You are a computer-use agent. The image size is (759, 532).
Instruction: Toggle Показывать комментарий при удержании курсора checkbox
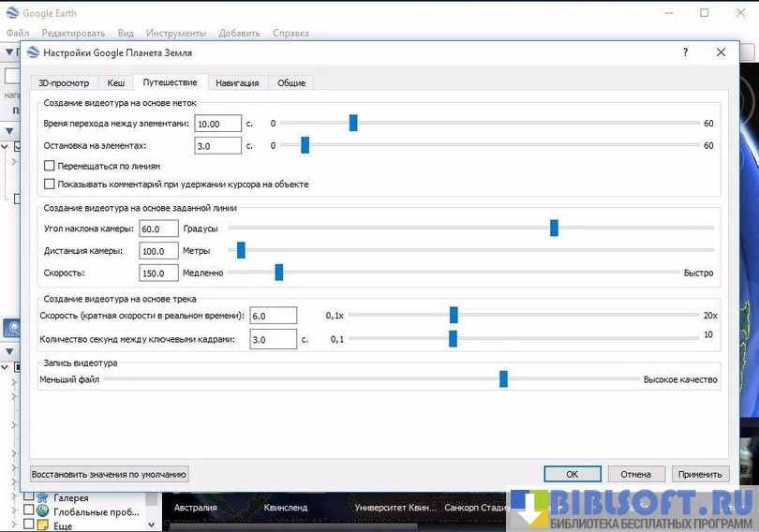(x=50, y=185)
